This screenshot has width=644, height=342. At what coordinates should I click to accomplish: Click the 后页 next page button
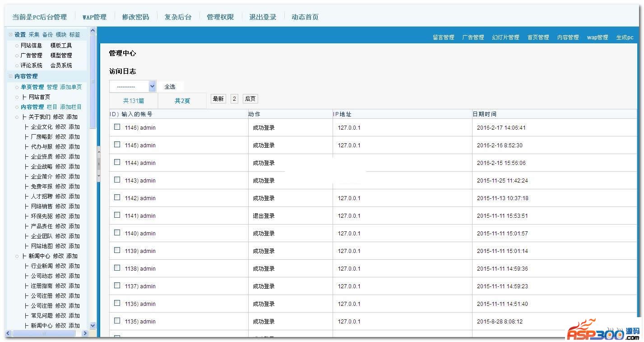pyautogui.click(x=250, y=99)
